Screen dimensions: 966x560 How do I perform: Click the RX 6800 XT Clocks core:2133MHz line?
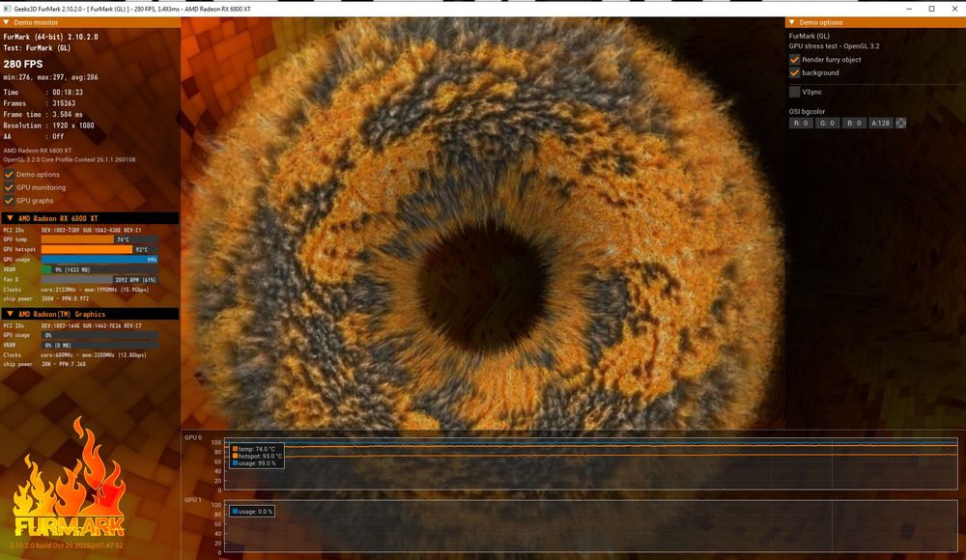75,289
